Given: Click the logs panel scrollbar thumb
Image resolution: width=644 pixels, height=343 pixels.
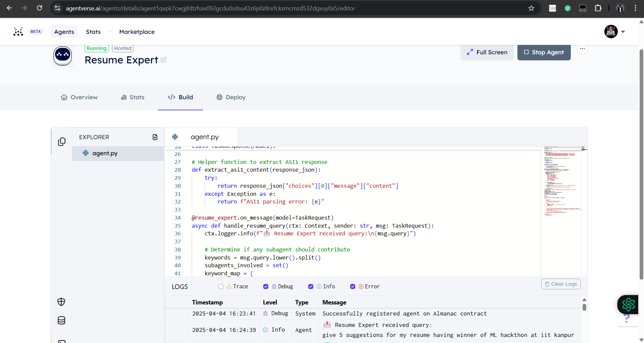Looking at the screenshot, I should pyautogui.click(x=584, y=307).
